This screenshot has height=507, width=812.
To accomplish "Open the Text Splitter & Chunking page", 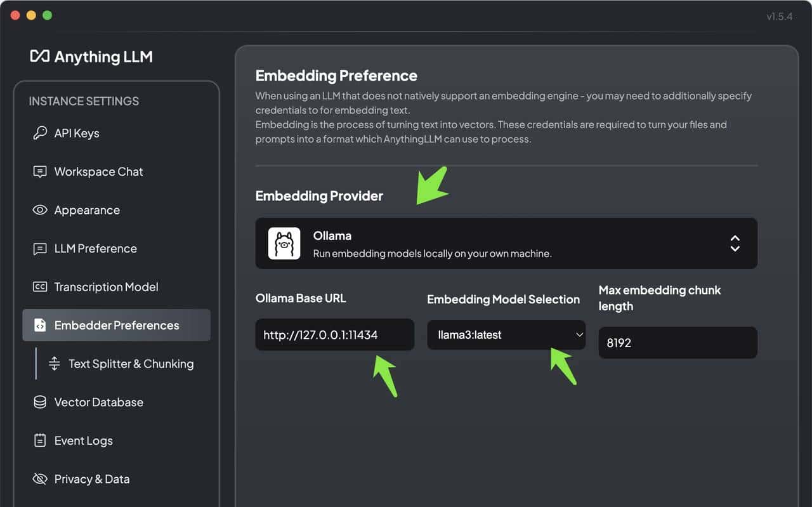I will point(131,364).
